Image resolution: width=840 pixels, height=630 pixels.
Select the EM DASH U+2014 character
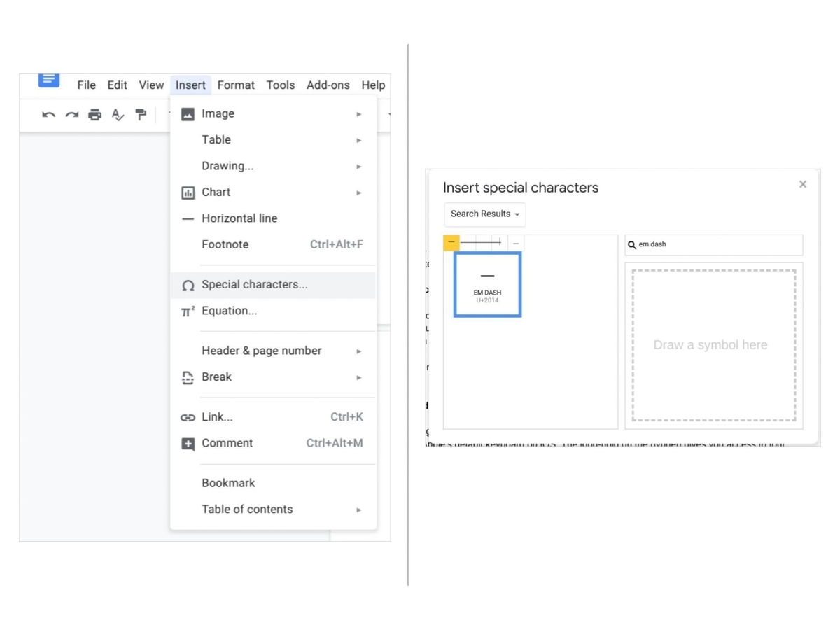point(486,284)
